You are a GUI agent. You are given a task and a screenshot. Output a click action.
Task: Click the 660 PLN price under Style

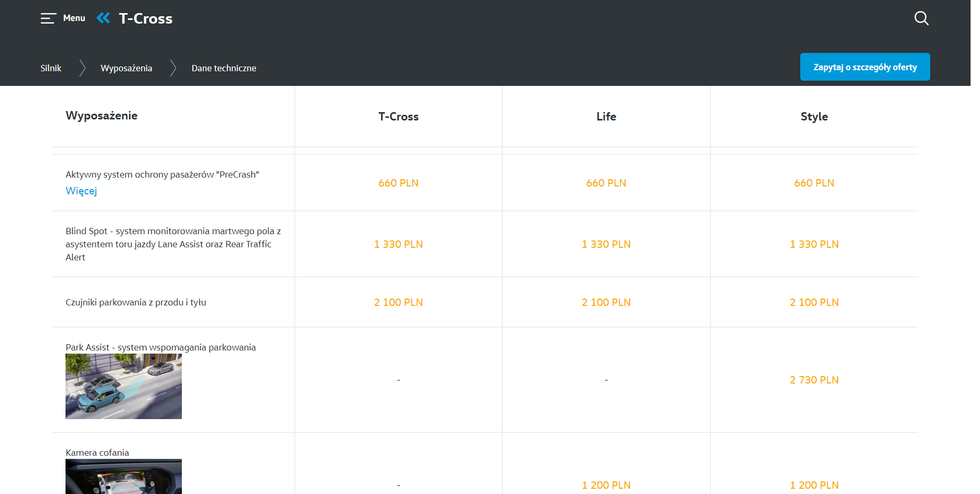pyautogui.click(x=814, y=183)
